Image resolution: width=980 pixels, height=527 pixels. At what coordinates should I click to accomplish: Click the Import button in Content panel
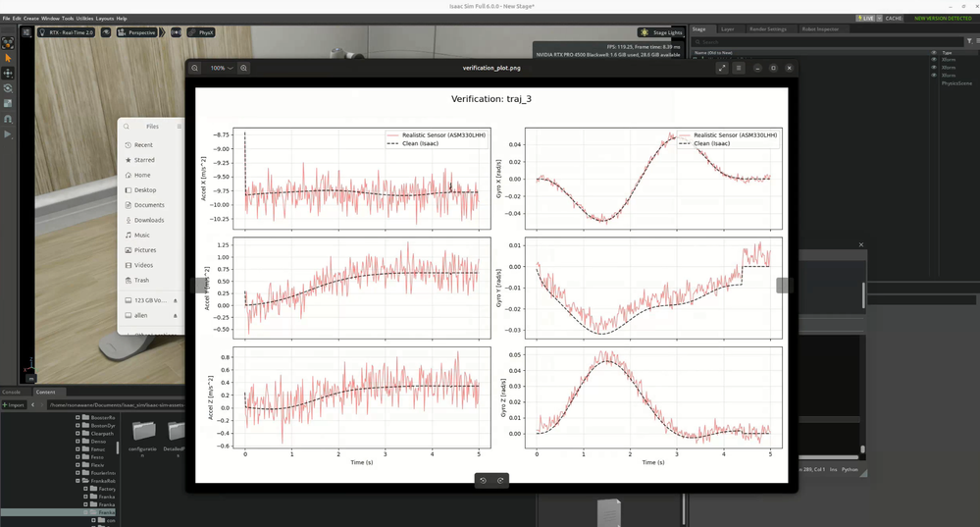pos(13,405)
